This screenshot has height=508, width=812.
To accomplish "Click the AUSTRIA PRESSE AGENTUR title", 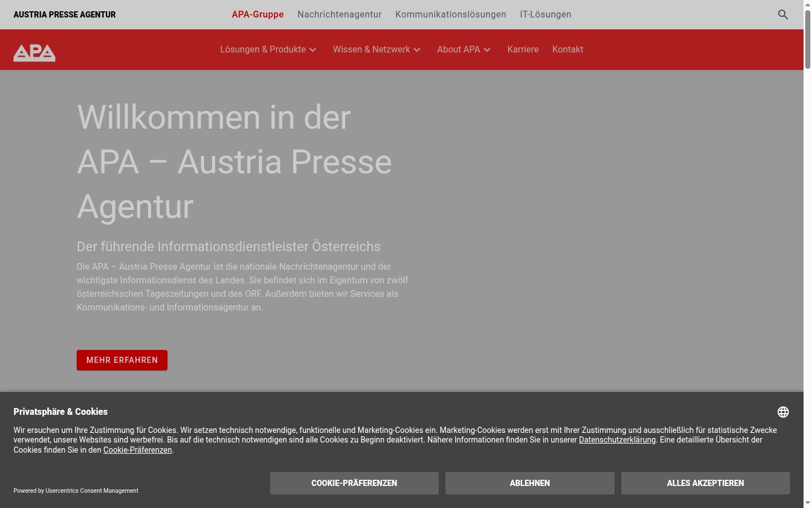I will tap(64, 15).
